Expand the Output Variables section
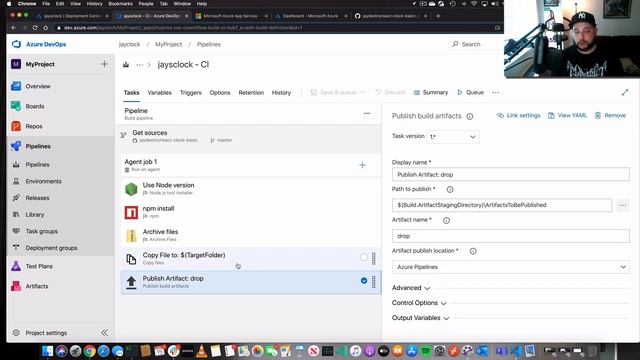 (420, 318)
